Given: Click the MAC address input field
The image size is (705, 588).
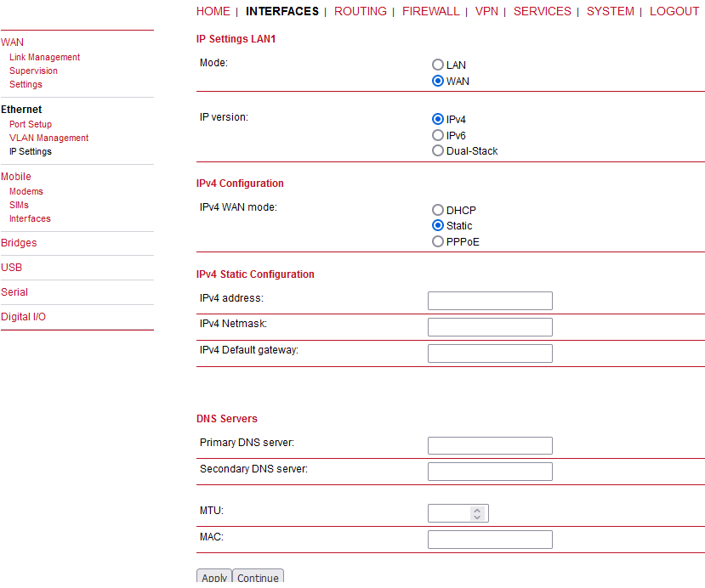Looking at the screenshot, I should click(490, 540).
